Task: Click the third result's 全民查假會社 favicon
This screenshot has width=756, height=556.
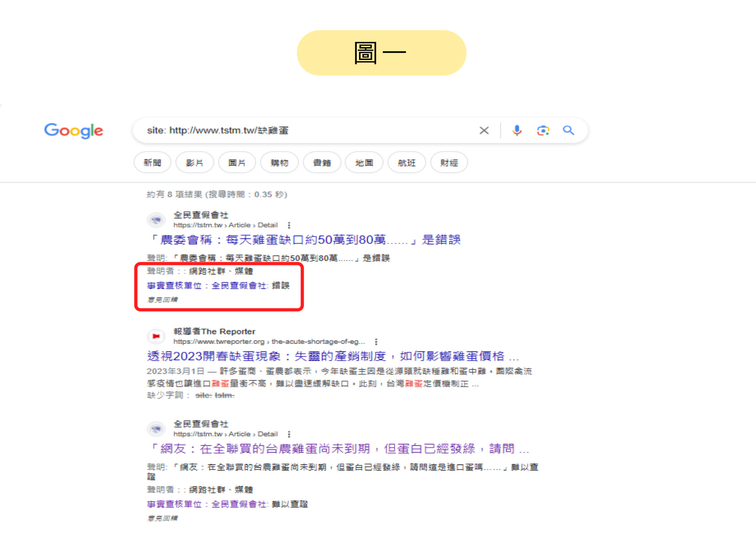Action: (x=156, y=429)
